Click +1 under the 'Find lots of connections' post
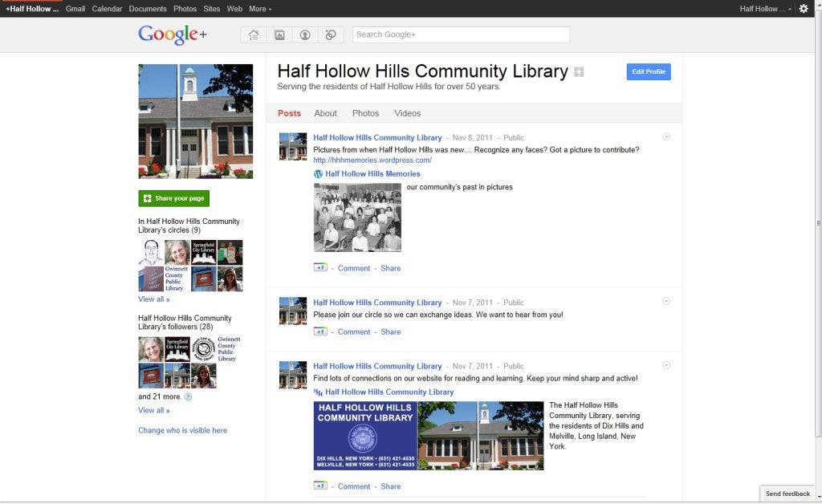Image resolution: width=822 pixels, height=504 pixels. tap(320, 486)
